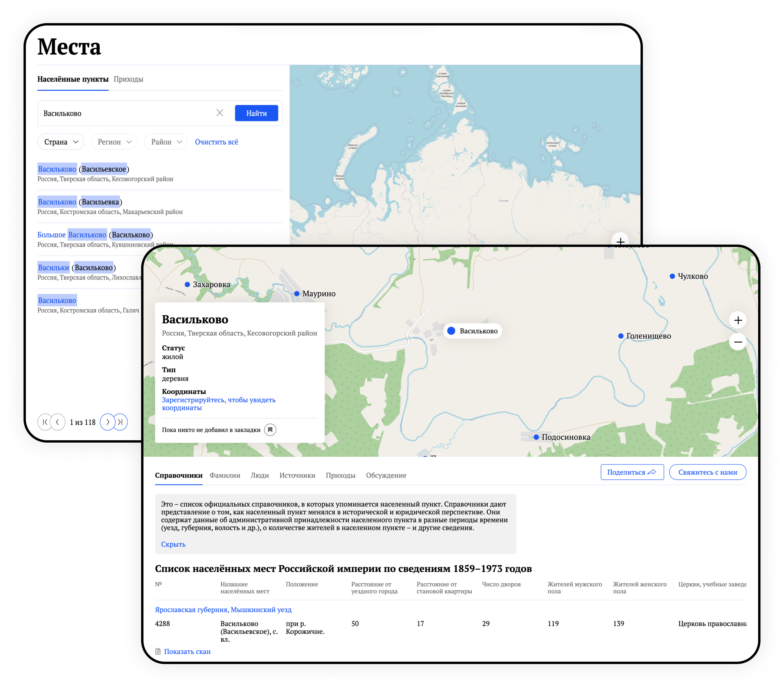
Task: Share the place using Поделиться button
Action: 632,472
